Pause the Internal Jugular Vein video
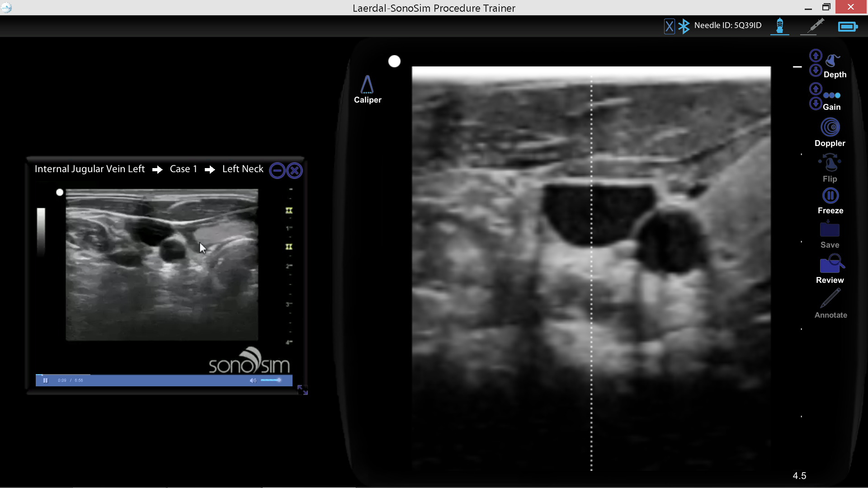Viewport: 868px width, 488px height. pos(45,380)
